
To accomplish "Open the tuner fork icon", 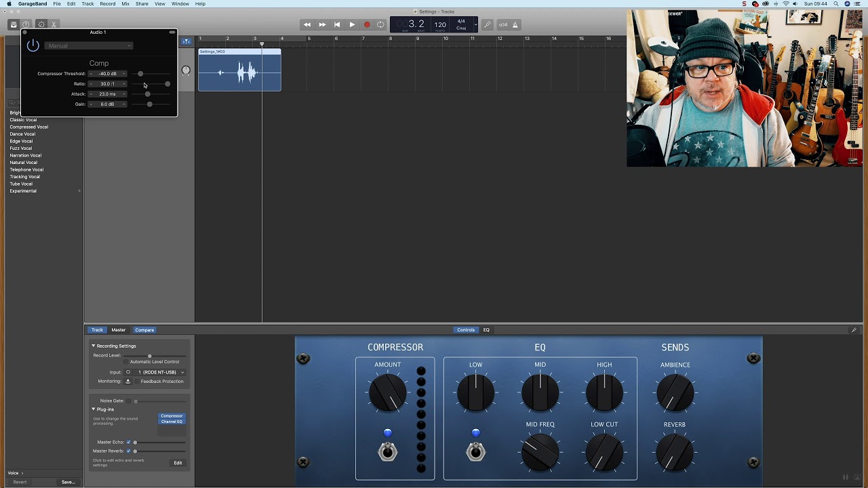I will [488, 24].
